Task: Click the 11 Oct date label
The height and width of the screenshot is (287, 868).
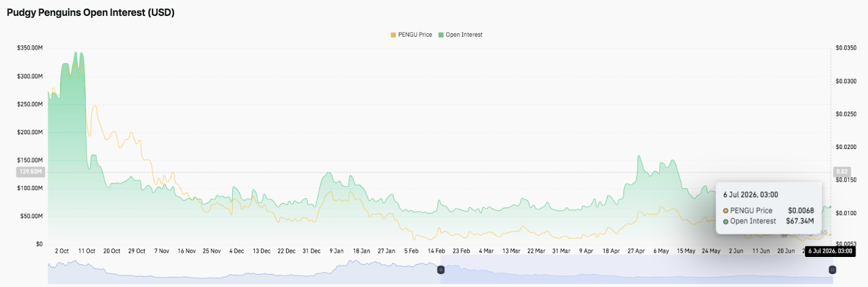Action: pyautogui.click(x=86, y=251)
